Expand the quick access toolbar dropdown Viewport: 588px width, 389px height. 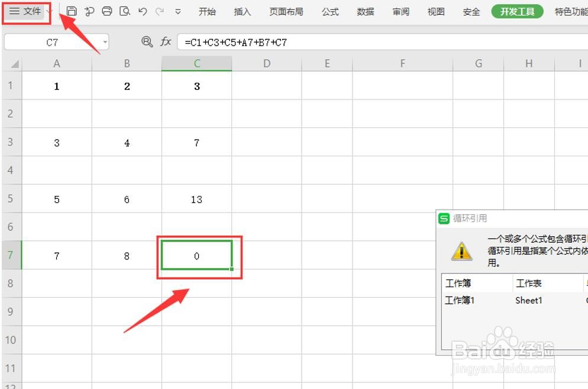[x=177, y=12]
